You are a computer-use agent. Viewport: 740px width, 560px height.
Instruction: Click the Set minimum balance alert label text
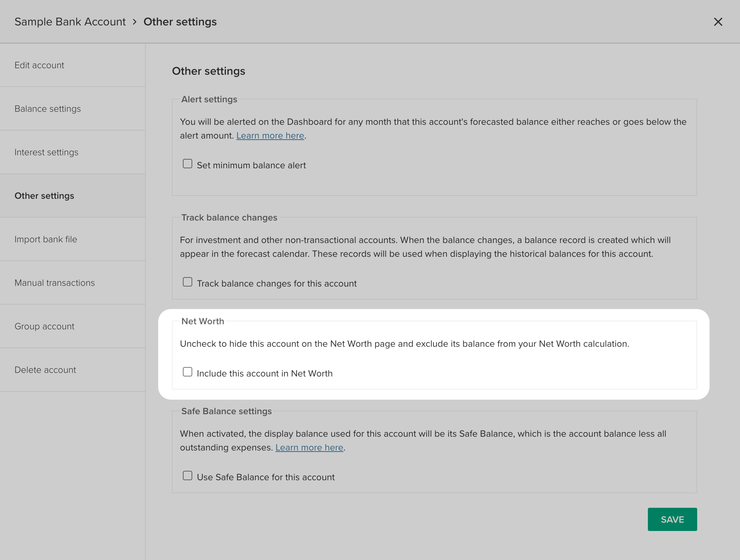(251, 165)
